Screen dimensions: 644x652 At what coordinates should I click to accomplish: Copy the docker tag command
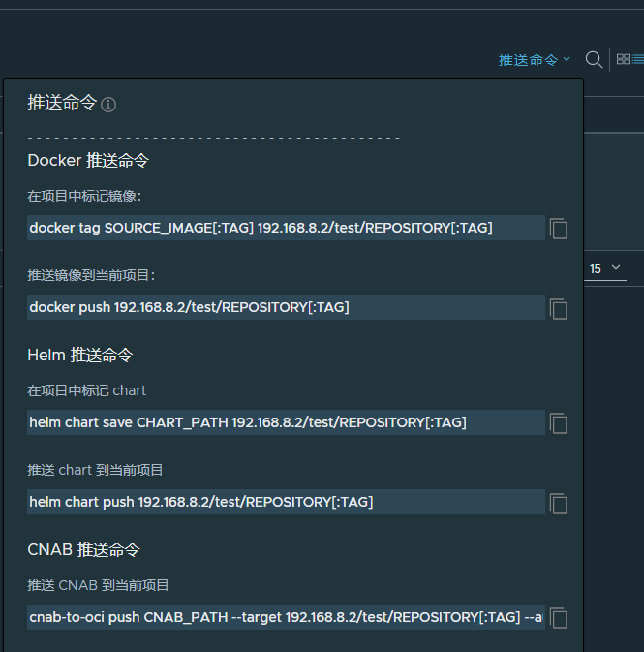[559, 229]
